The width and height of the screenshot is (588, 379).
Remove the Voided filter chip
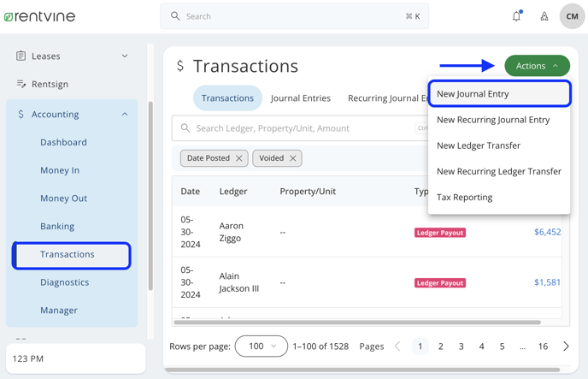(x=293, y=158)
